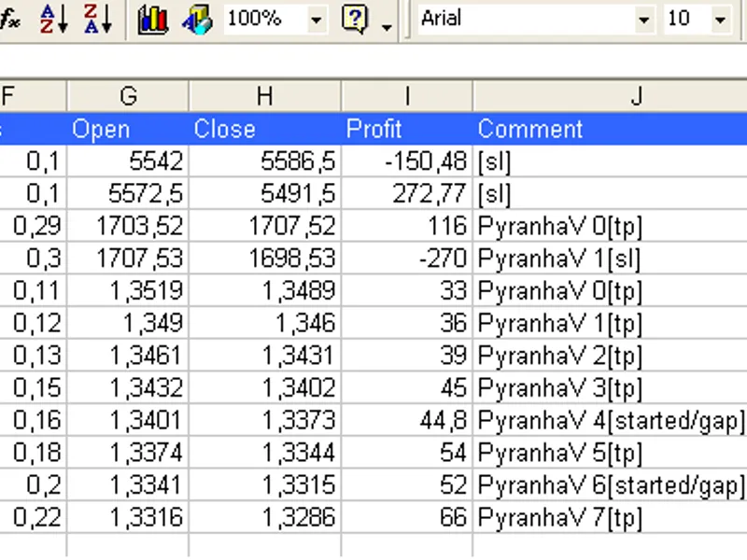Click the font size field showing 10
Screen dimensions: 747x560
click(687, 20)
